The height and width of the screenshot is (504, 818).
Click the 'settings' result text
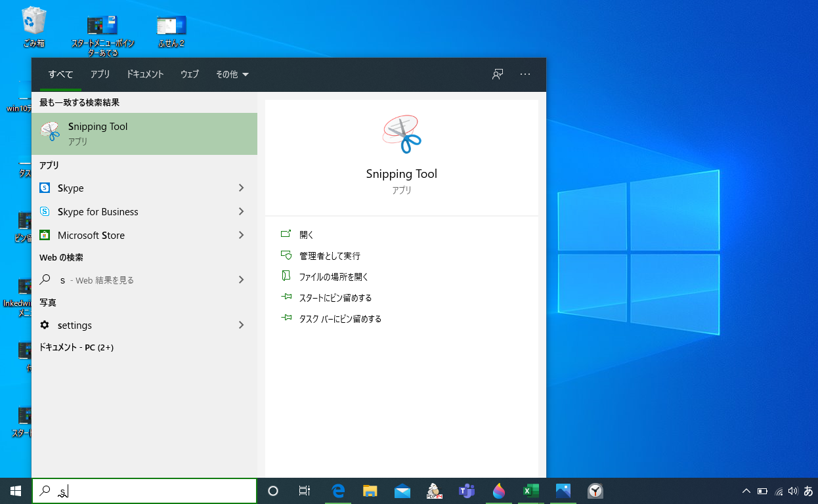[x=75, y=325]
